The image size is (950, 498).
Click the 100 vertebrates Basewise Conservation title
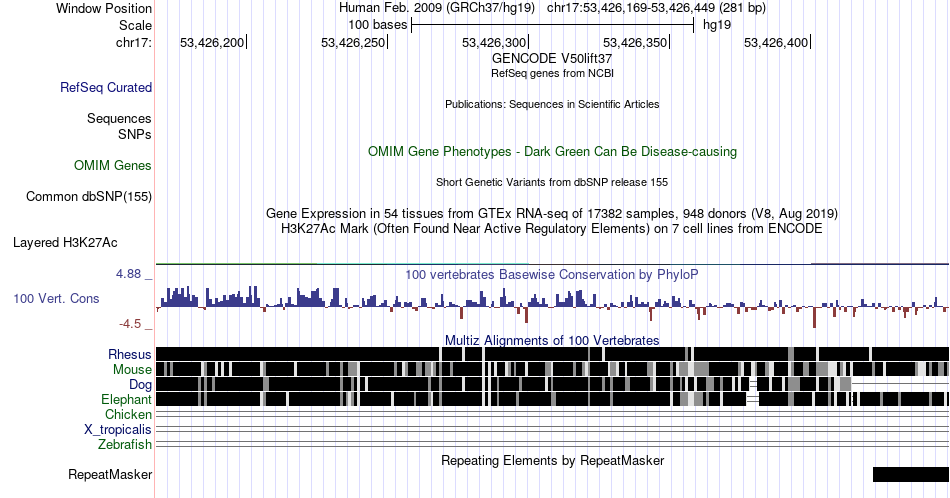click(x=552, y=274)
